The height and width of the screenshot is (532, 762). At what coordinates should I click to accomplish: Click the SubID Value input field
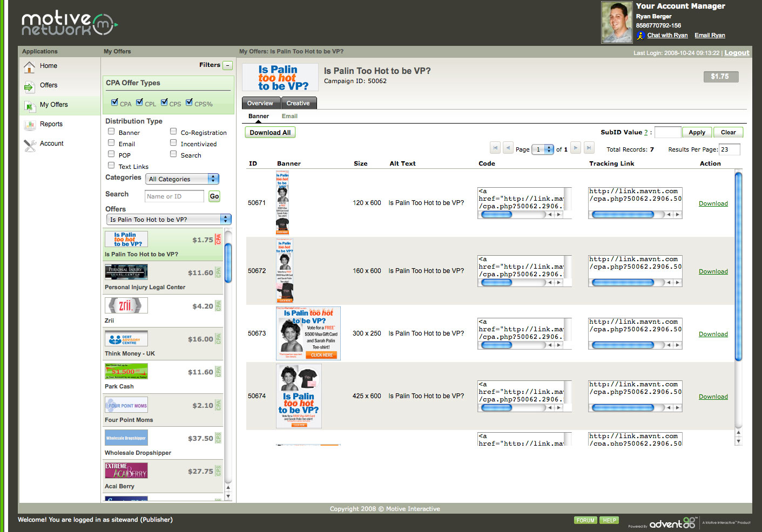(667, 132)
